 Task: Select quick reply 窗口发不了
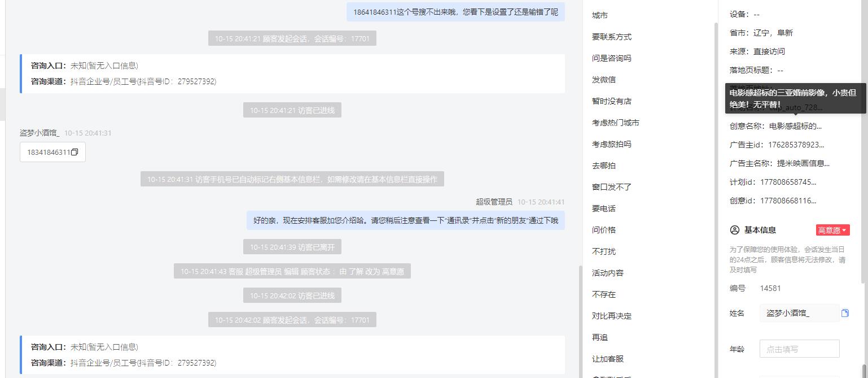(x=612, y=187)
